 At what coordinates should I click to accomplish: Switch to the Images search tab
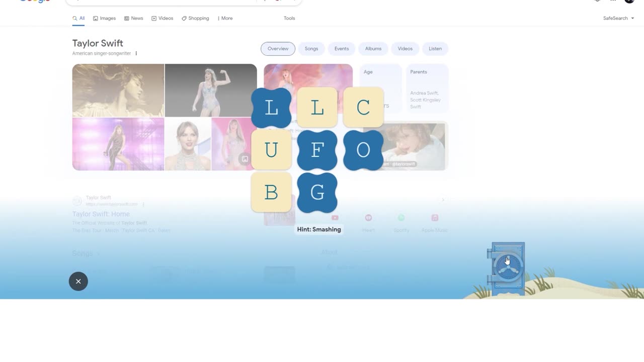pyautogui.click(x=104, y=18)
